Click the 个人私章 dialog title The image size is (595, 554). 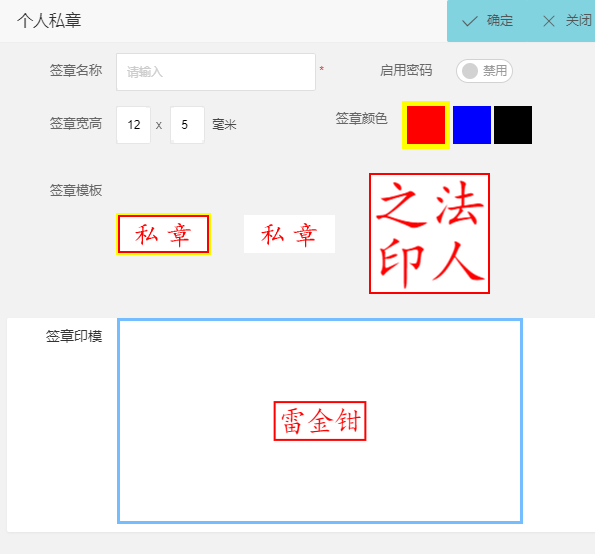coord(49,20)
